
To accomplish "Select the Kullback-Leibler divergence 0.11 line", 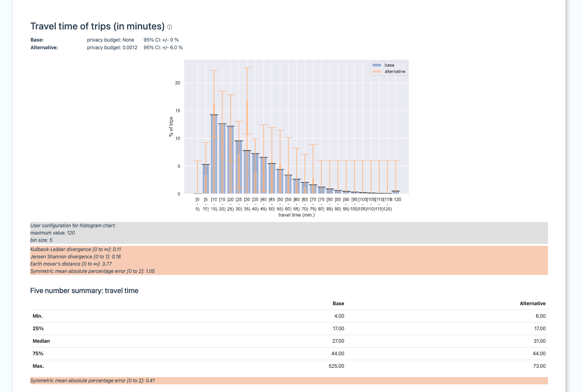I will pos(76,249).
